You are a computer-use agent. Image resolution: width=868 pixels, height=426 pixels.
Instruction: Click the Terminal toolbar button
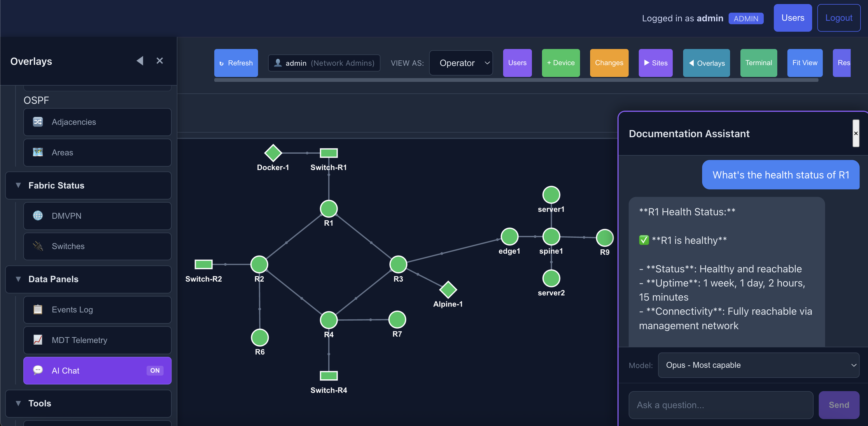pos(758,63)
